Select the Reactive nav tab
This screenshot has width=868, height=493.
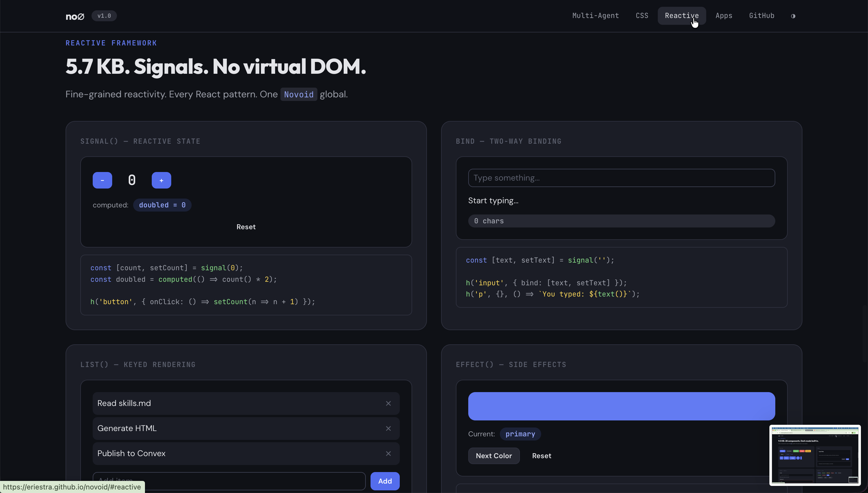(681, 16)
